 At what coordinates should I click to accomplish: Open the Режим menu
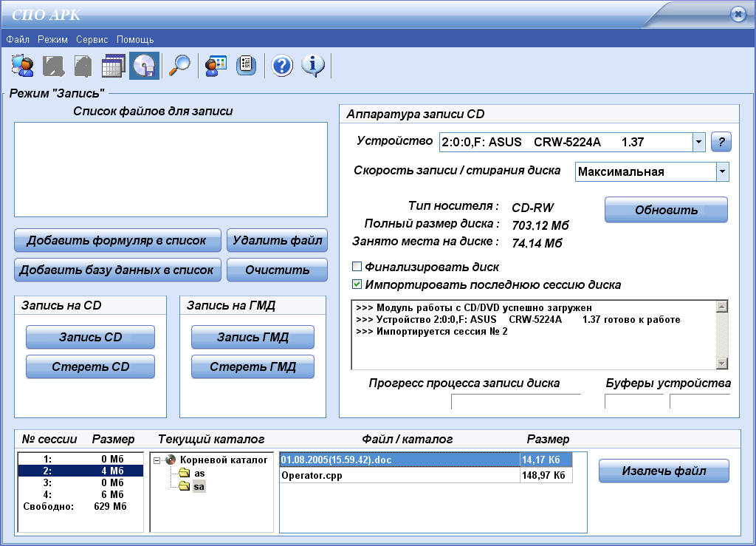52,39
